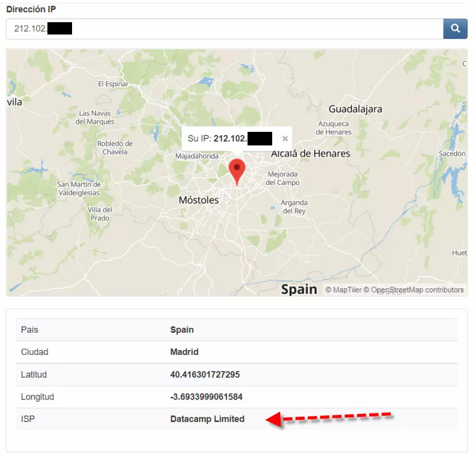Close the 'Su IP' map popup

(x=284, y=139)
